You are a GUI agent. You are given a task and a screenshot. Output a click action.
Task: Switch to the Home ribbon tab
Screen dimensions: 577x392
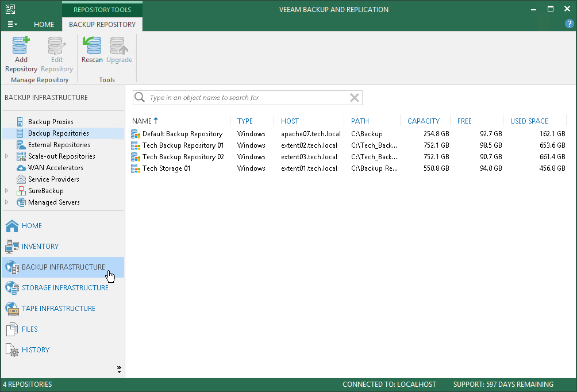tap(44, 24)
